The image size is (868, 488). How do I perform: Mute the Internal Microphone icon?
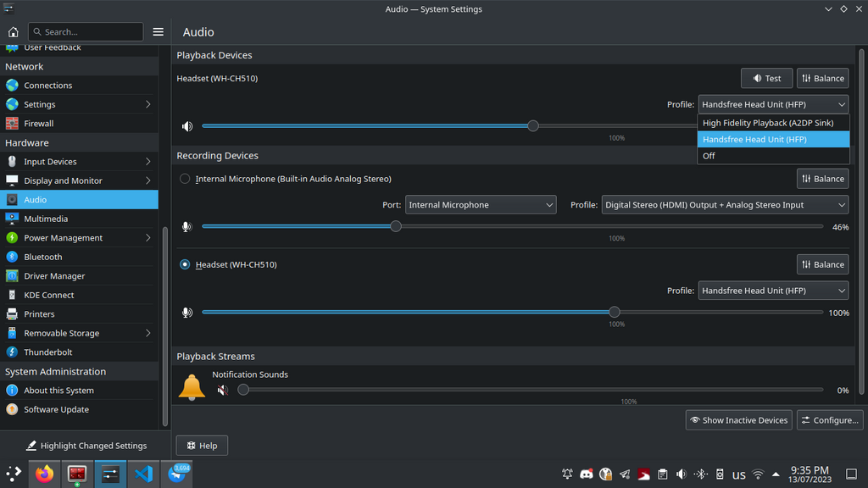(187, 227)
